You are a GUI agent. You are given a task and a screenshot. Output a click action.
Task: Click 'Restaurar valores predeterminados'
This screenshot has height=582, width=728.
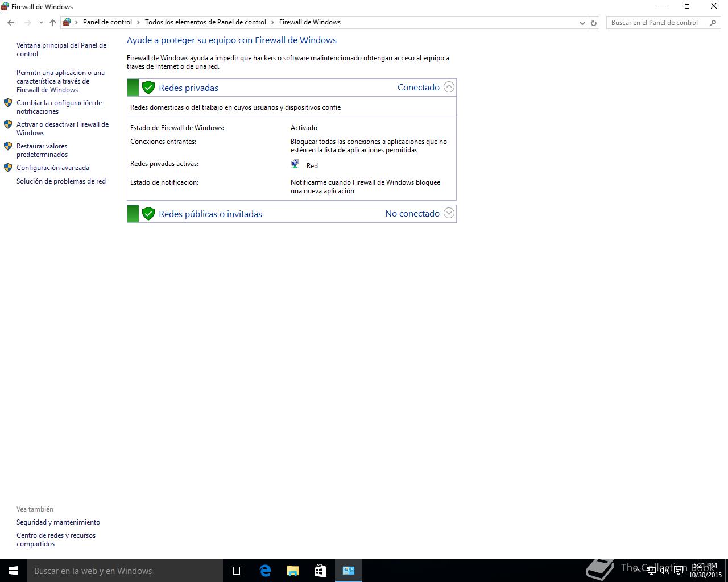click(x=42, y=150)
